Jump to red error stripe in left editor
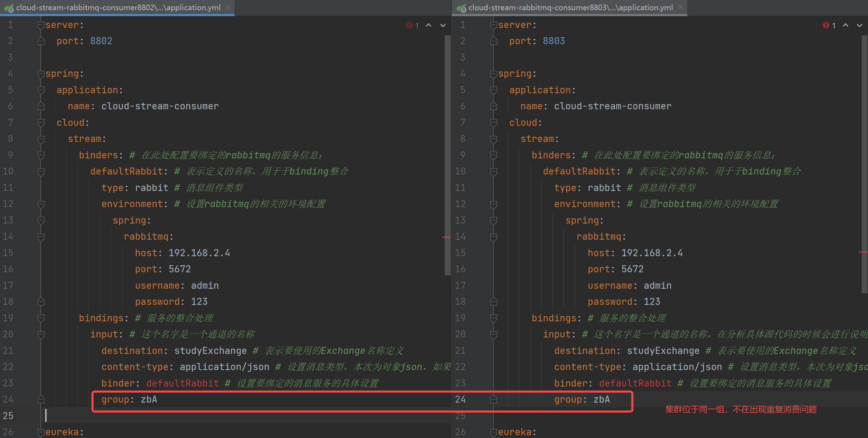This screenshot has height=438, width=868. (446, 237)
